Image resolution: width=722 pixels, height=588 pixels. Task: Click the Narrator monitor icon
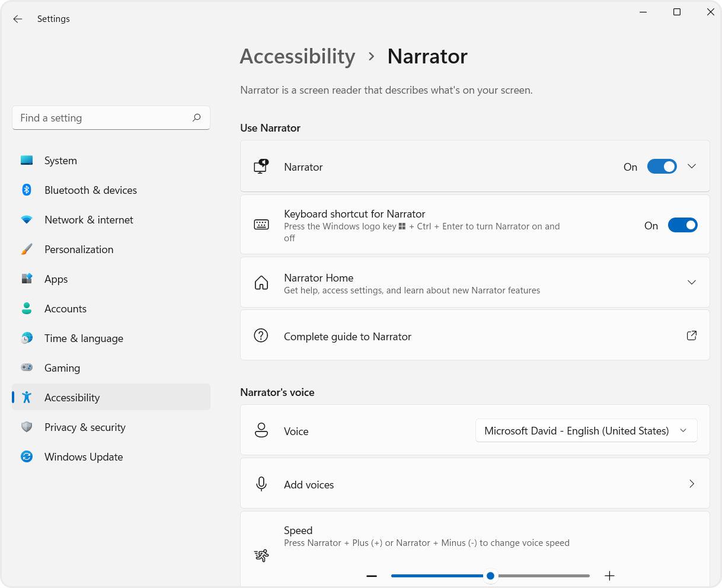[260, 167]
